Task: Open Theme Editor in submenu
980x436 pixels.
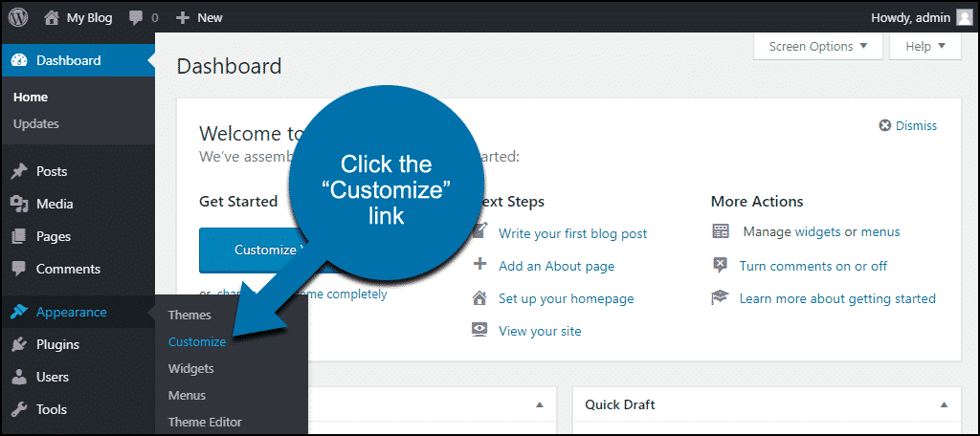Action: (x=205, y=423)
